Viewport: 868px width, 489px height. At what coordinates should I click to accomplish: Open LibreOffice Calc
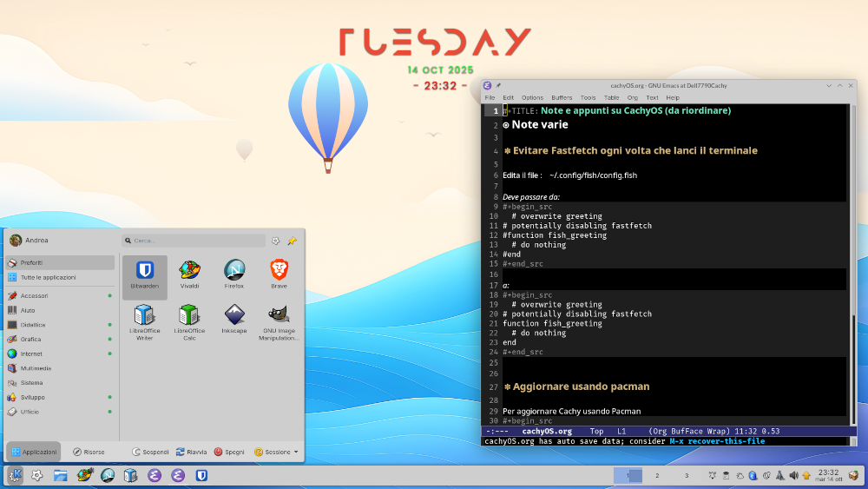point(189,320)
